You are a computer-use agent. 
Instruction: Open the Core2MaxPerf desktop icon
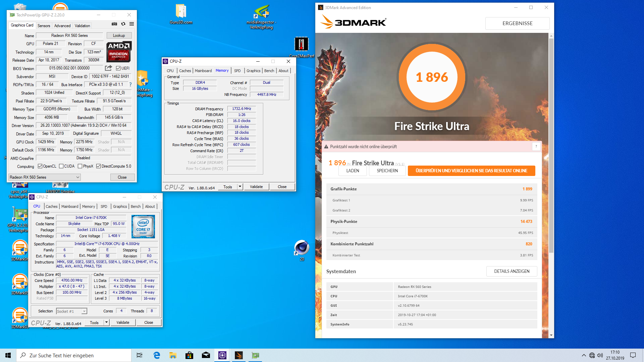[301, 47]
